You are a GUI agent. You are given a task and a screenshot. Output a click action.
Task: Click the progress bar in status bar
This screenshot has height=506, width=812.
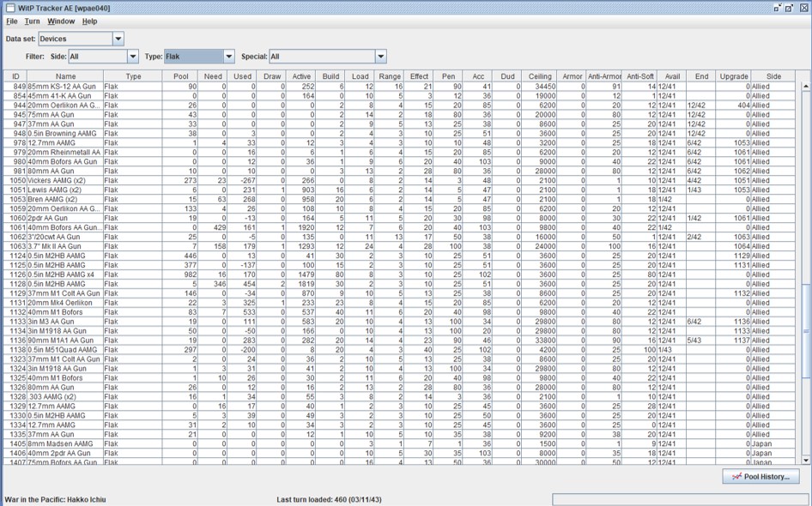(680, 499)
